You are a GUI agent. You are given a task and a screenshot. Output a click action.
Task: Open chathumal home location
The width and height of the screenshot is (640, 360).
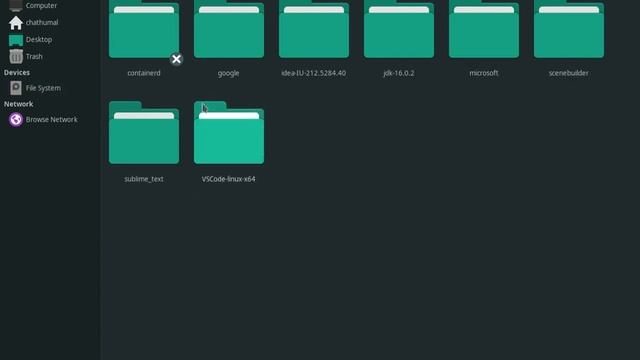pyautogui.click(x=42, y=22)
